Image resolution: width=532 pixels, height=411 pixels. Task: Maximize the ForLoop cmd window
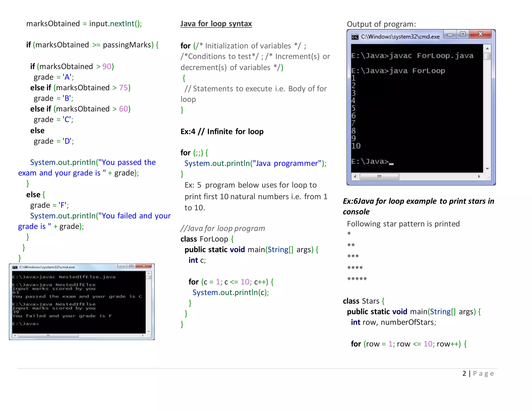coord(463,34)
